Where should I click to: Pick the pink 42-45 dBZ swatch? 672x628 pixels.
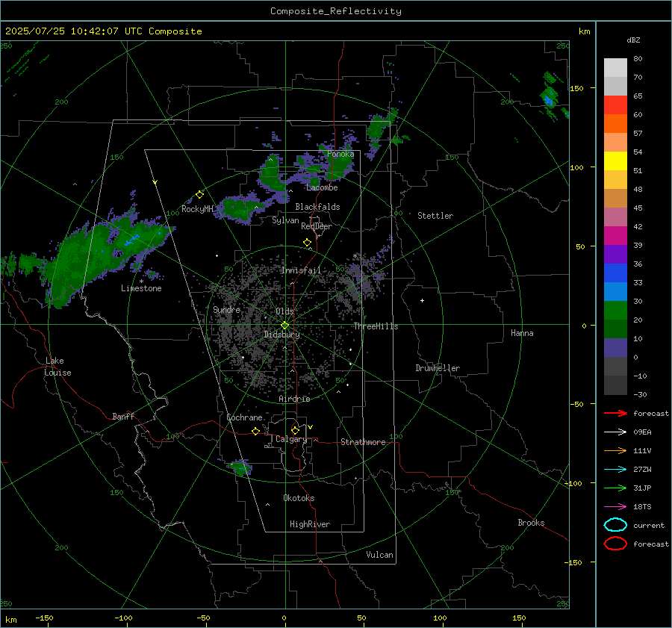(615, 217)
